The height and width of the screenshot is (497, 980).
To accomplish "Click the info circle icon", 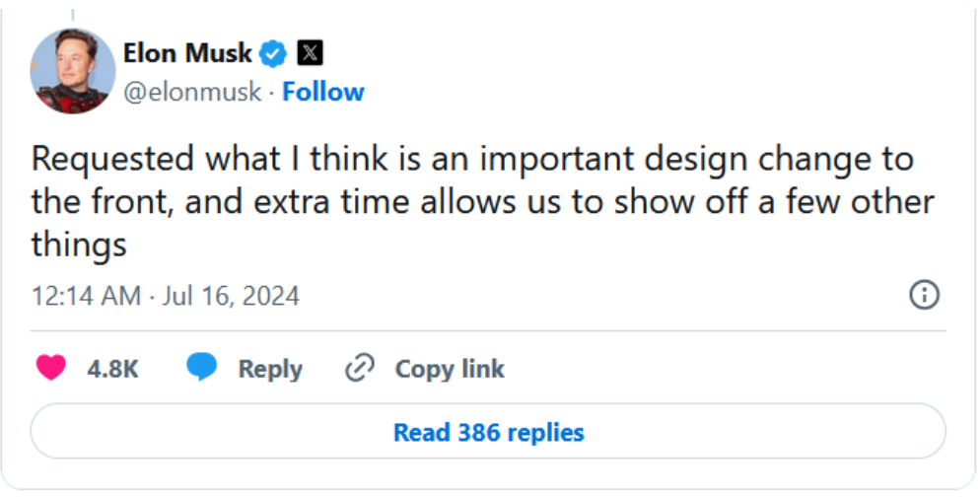I will coord(924,295).
